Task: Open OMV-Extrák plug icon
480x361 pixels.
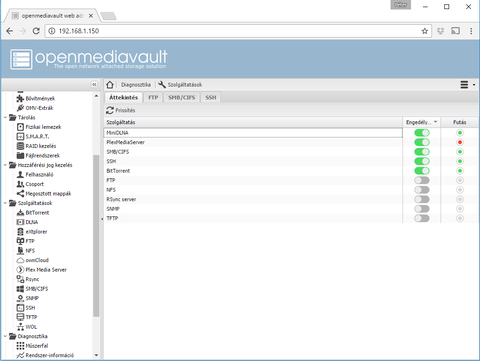Action: click(20, 108)
